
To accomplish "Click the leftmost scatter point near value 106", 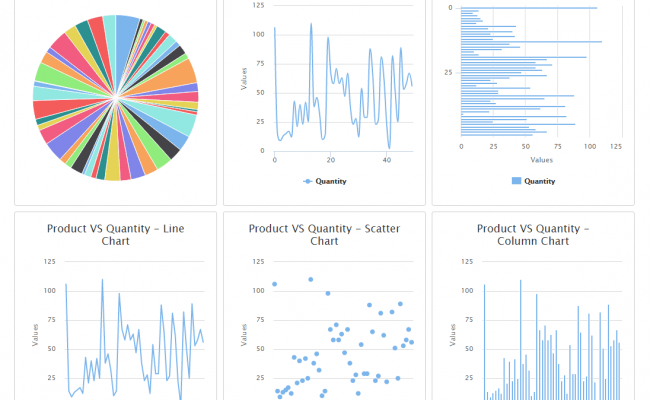I will point(274,284).
